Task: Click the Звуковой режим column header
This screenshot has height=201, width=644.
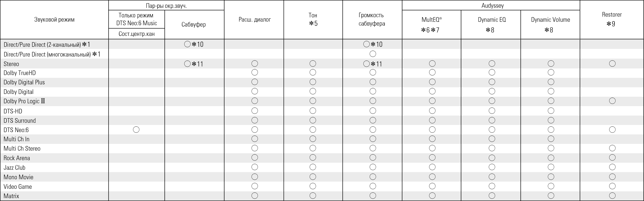Action: pyautogui.click(x=54, y=19)
